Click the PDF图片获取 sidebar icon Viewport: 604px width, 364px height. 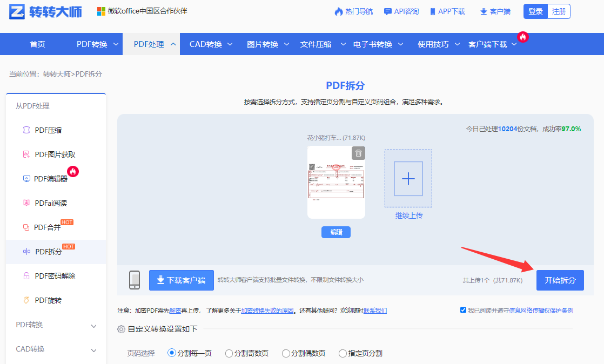(x=26, y=154)
